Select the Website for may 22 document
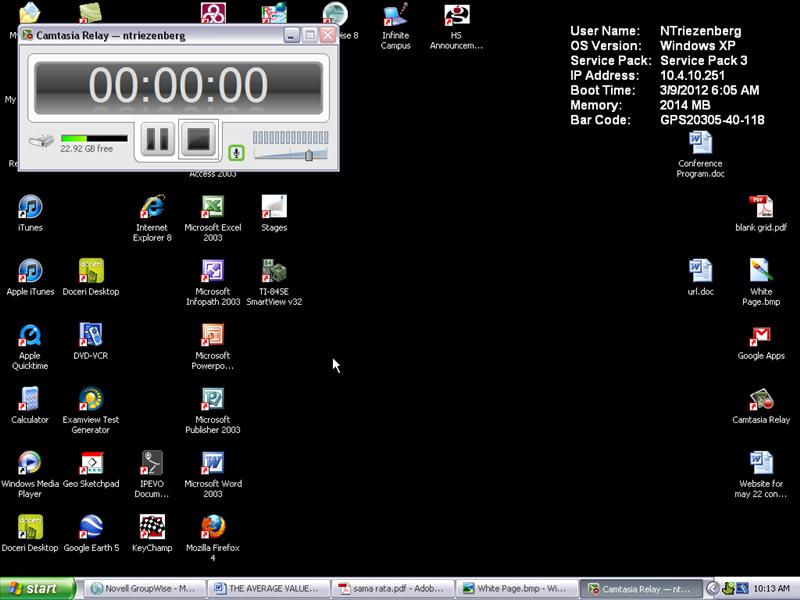The width and height of the screenshot is (800, 600). (761, 474)
